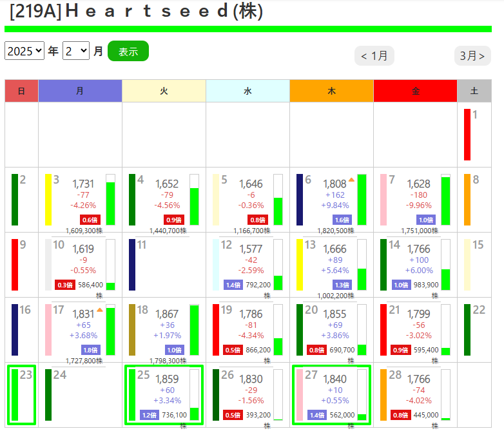Go to previous month 1月
504x431 pixels.
click(x=374, y=56)
